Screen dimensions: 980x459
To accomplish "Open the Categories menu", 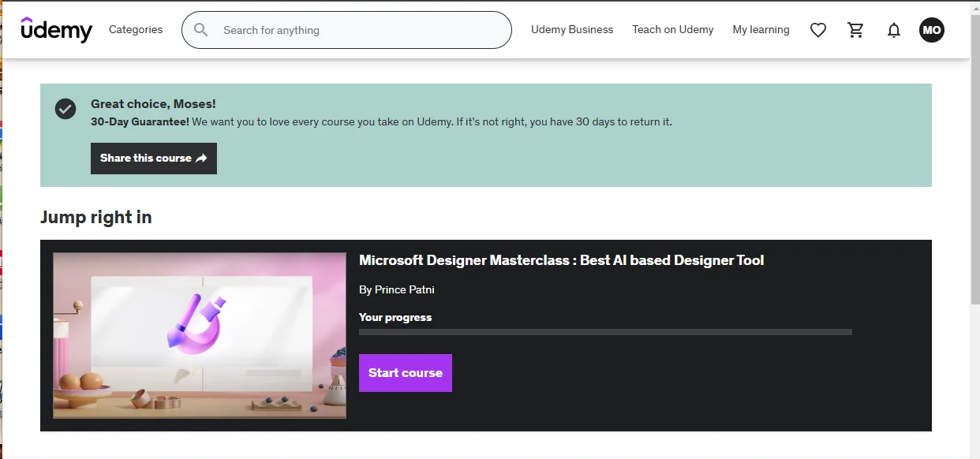I will tap(136, 29).
